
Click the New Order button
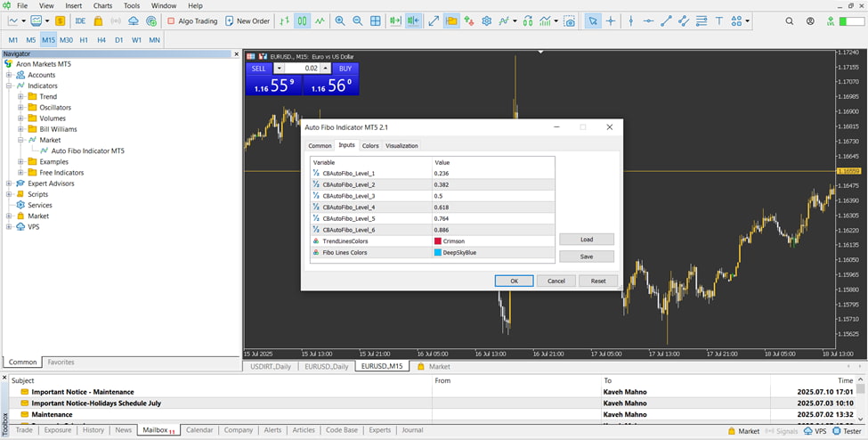247,21
